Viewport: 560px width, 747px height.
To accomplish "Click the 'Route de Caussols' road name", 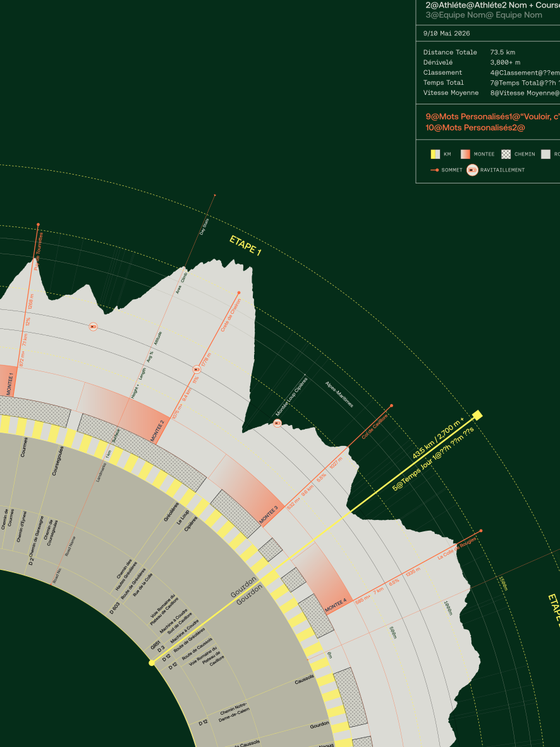I will click(x=197, y=650).
